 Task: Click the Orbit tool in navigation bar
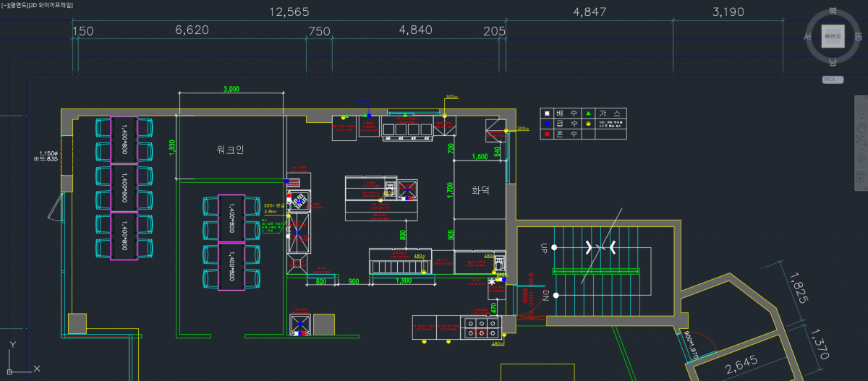861,156
